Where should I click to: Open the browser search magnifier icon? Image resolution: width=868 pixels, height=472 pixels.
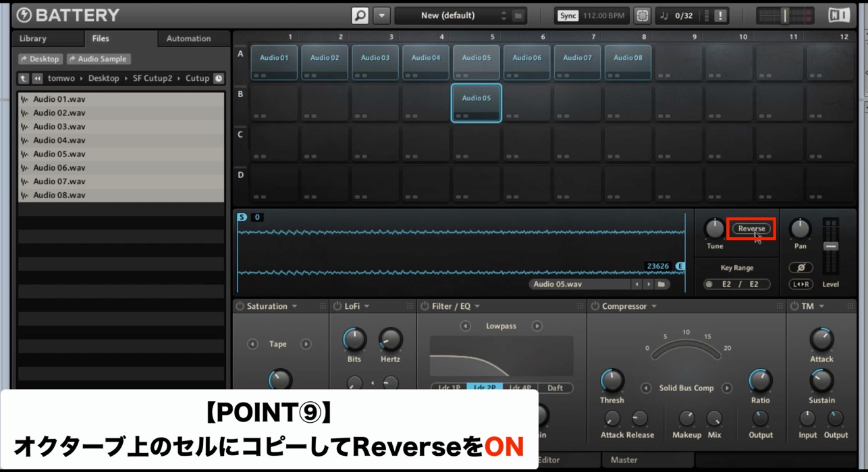pyautogui.click(x=360, y=15)
